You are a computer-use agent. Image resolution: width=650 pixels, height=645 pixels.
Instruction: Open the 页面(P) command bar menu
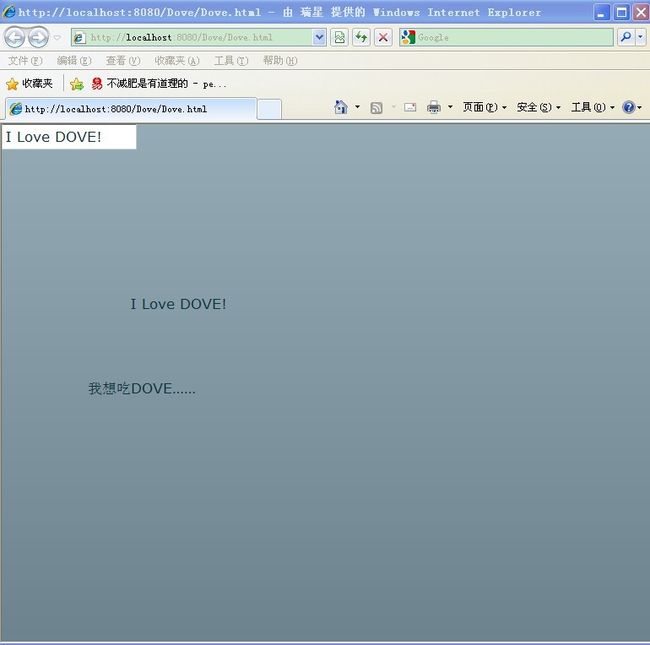[485, 107]
